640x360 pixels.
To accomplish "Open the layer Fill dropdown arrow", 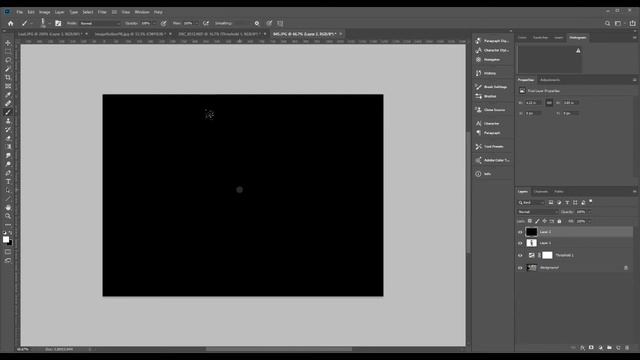I will tap(589, 221).
